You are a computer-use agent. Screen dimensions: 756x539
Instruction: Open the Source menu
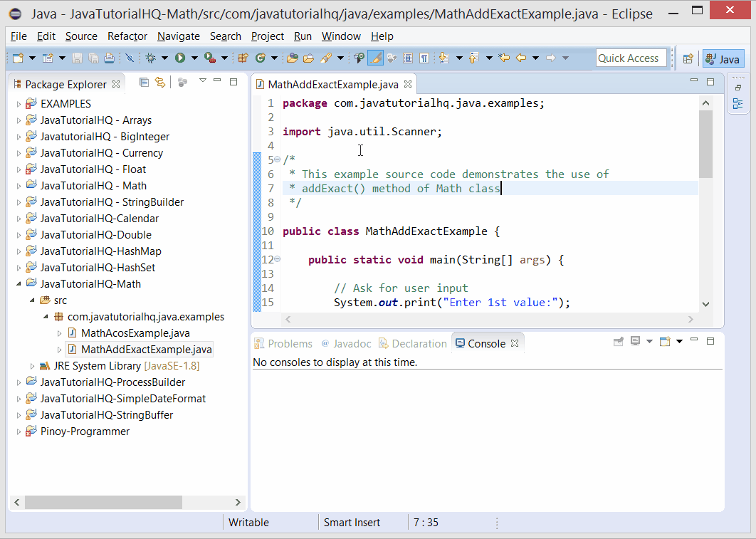(81, 36)
